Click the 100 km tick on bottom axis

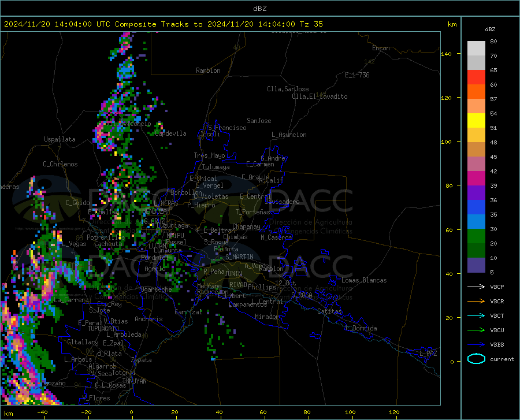click(350, 412)
